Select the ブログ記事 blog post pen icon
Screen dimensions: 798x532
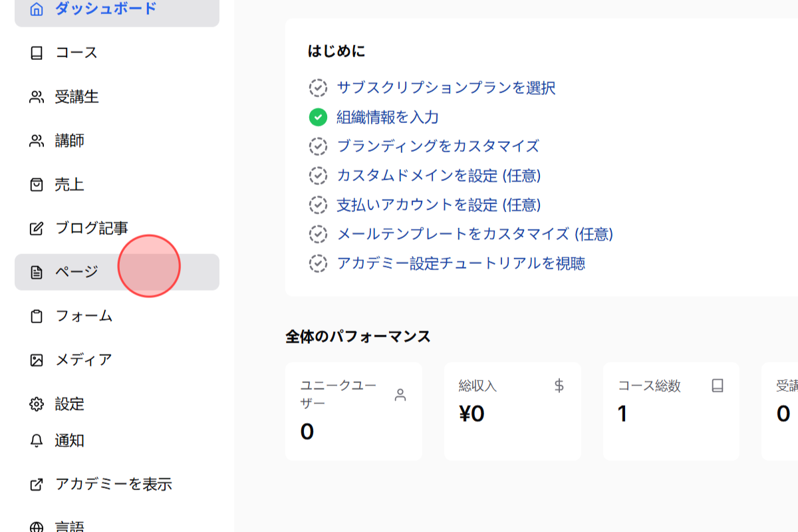point(37,228)
